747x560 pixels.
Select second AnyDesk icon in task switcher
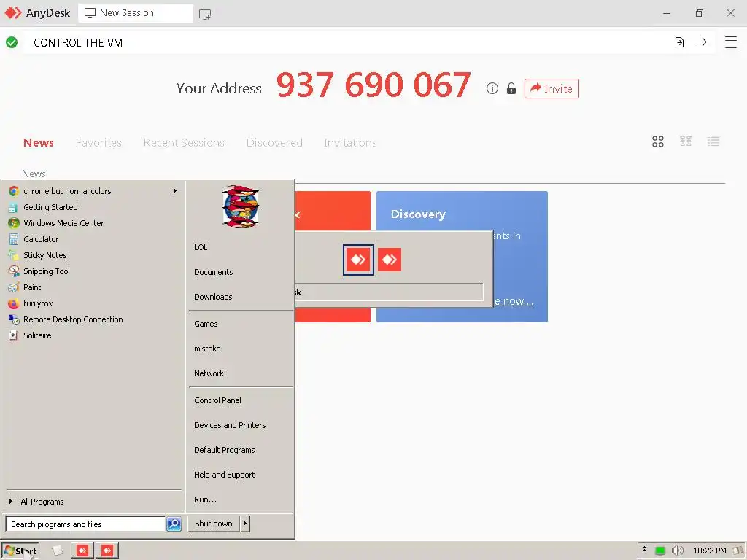tap(390, 260)
